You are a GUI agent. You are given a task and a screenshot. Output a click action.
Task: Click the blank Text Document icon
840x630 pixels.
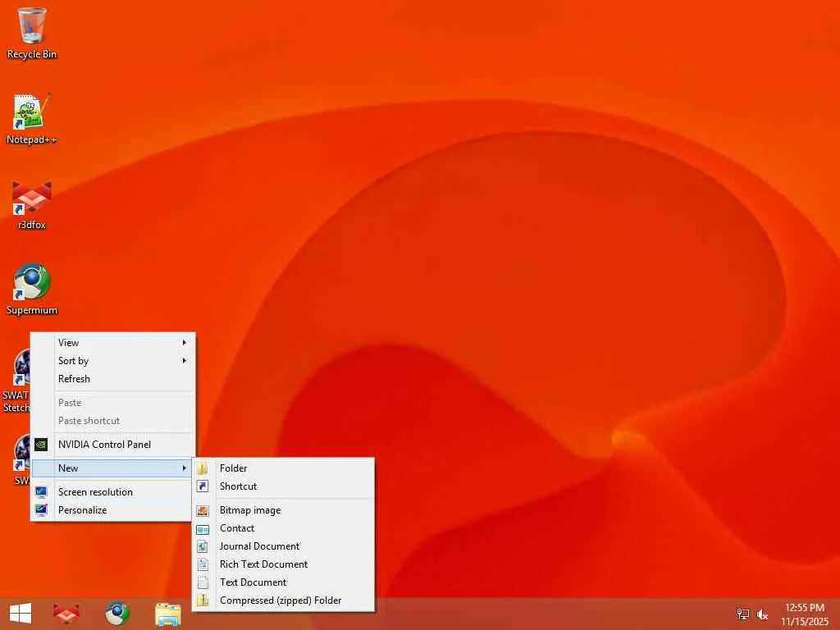pos(203,582)
